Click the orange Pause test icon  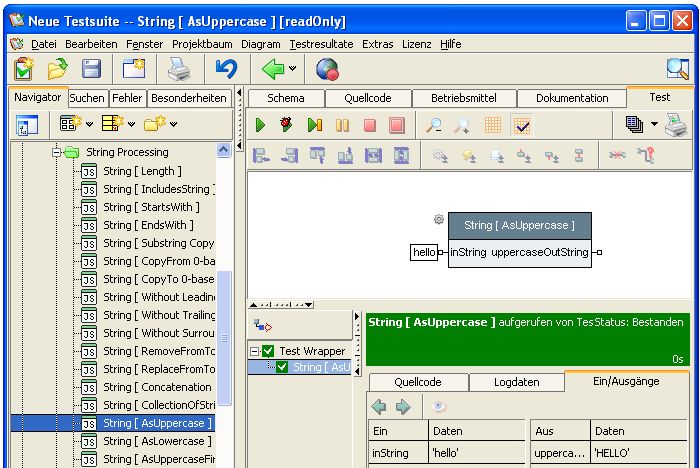(342, 125)
